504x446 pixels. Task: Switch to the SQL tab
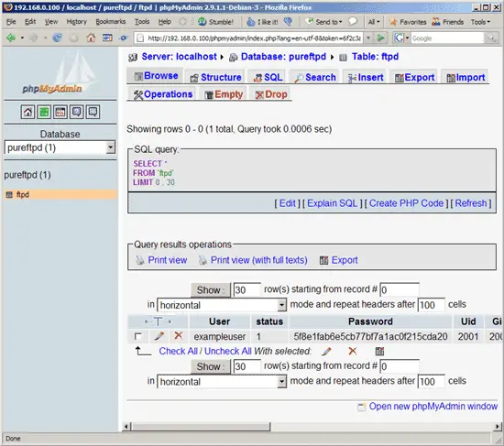[x=268, y=78]
